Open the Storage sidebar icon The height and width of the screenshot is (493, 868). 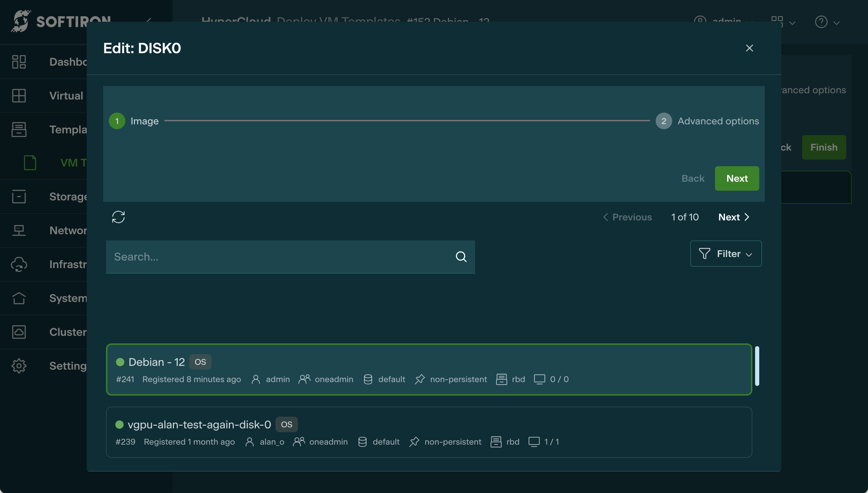pos(19,196)
